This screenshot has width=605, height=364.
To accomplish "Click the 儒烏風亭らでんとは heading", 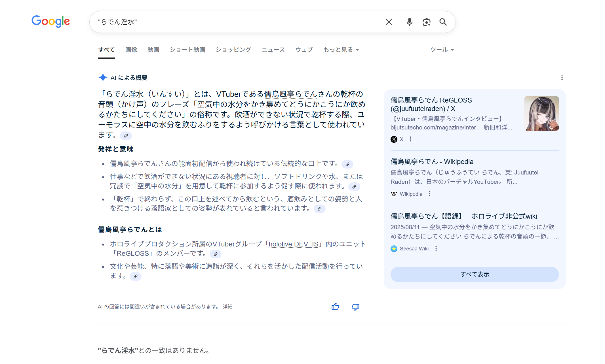I will pos(130,230).
